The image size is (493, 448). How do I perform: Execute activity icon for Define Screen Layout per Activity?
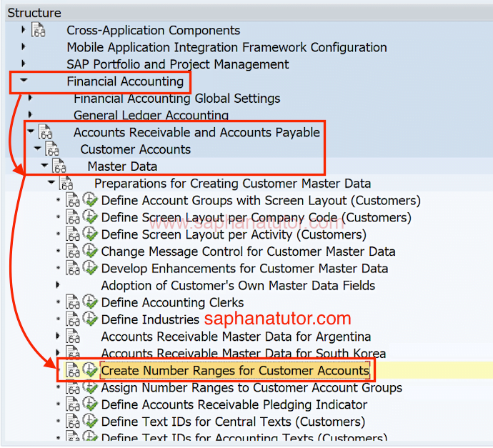(x=90, y=234)
